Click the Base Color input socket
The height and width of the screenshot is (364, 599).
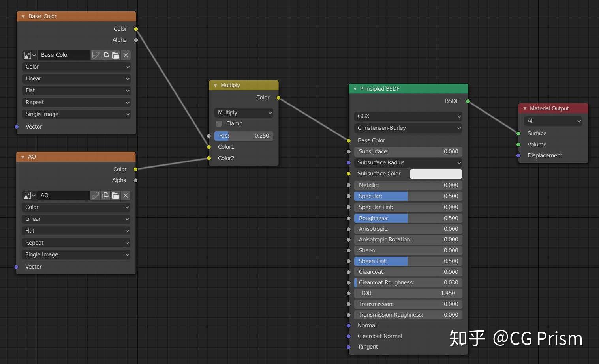349,141
